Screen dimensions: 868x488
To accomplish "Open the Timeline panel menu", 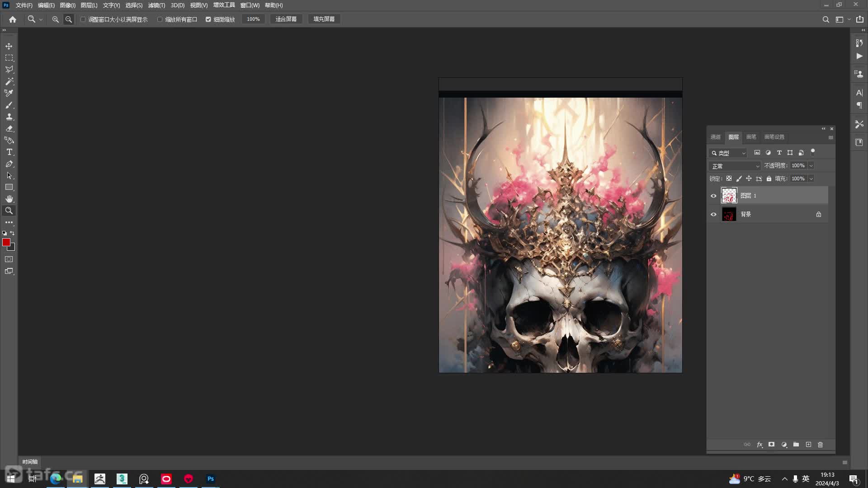I will click(844, 462).
